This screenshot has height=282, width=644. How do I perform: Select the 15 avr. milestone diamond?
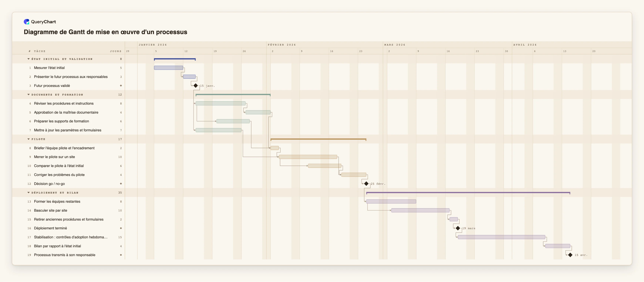tap(570, 255)
